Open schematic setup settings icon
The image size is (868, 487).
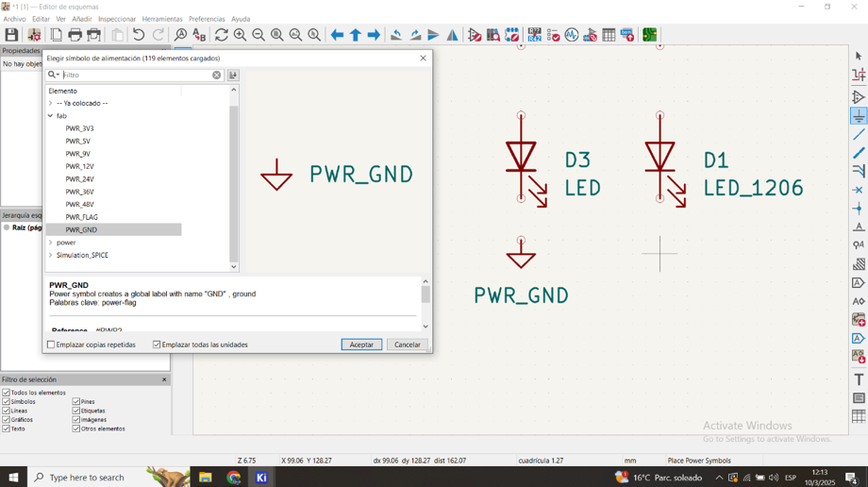34,35
